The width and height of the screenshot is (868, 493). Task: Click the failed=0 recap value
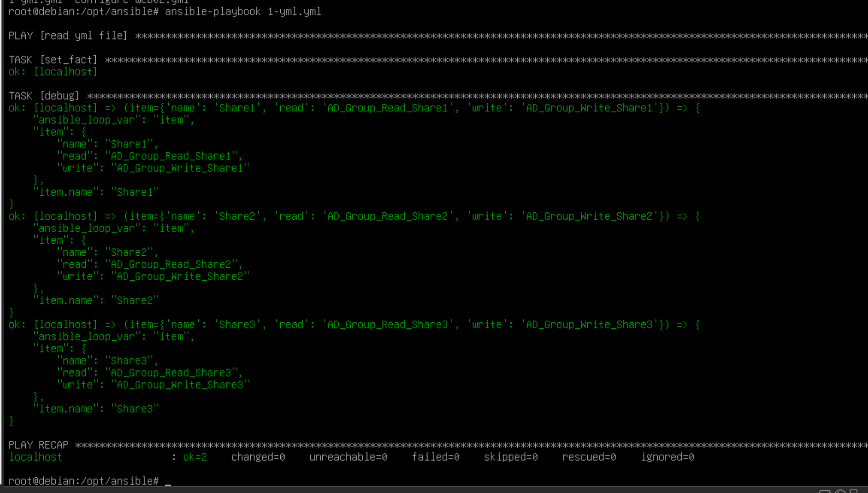click(435, 457)
